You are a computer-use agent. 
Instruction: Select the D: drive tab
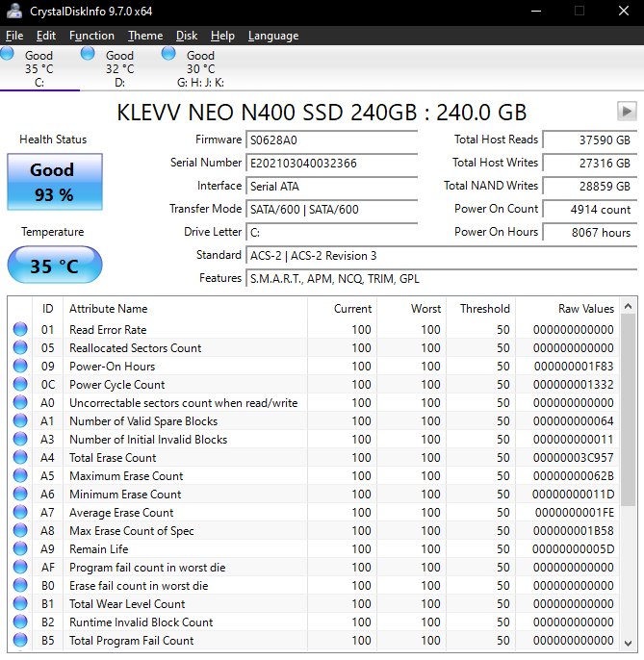click(x=120, y=68)
